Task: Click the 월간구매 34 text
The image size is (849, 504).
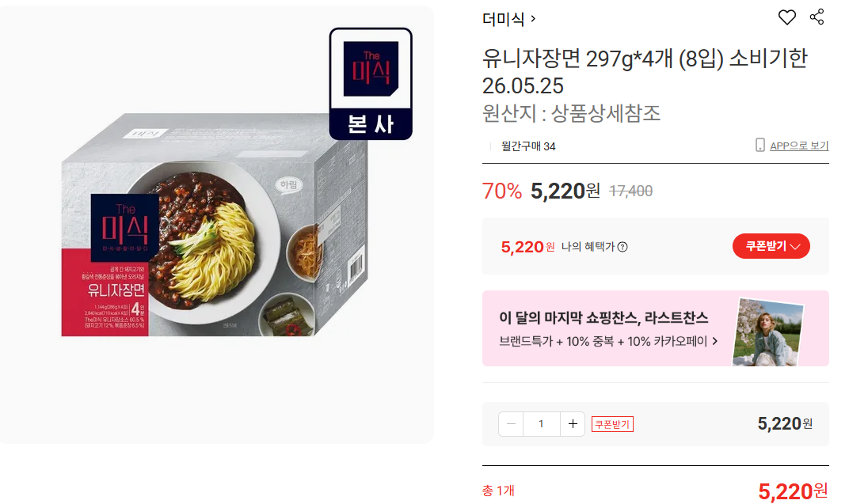Action: [x=528, y=146]
